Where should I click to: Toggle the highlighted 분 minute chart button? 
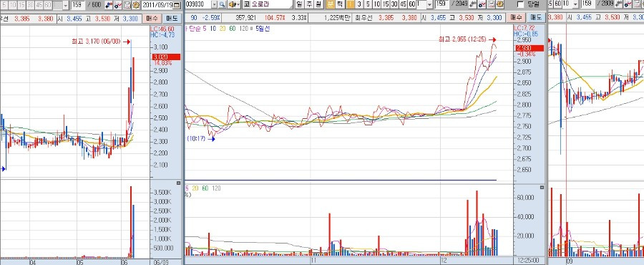pyautogui.click(x=331, y=5)
